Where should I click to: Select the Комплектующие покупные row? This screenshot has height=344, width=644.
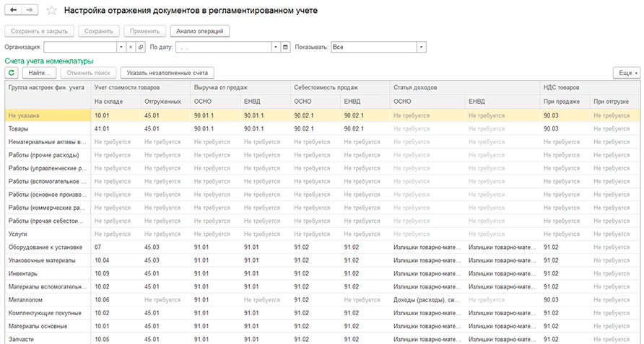[x=323, y=313]
